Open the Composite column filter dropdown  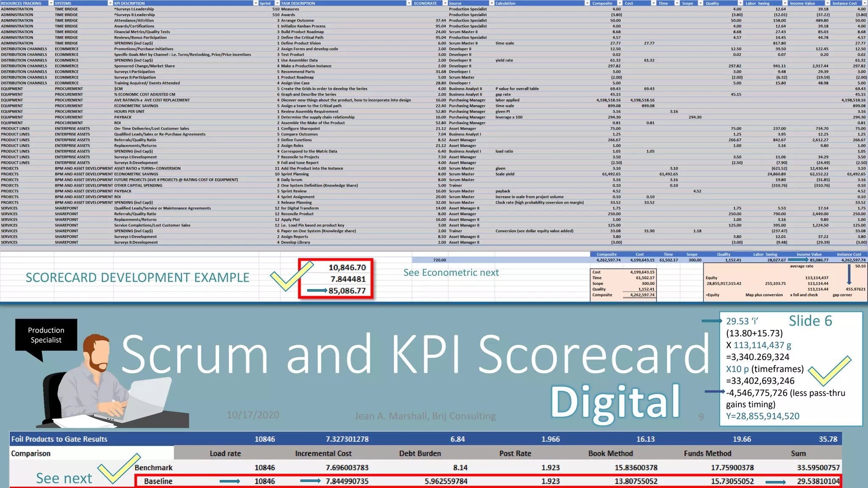tap(620, 3)
